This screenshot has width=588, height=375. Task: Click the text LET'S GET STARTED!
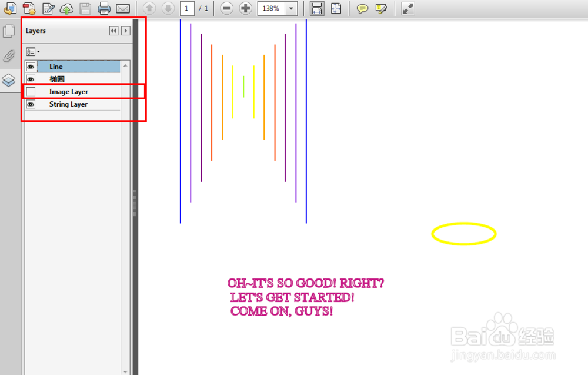[x=292, y=297]
